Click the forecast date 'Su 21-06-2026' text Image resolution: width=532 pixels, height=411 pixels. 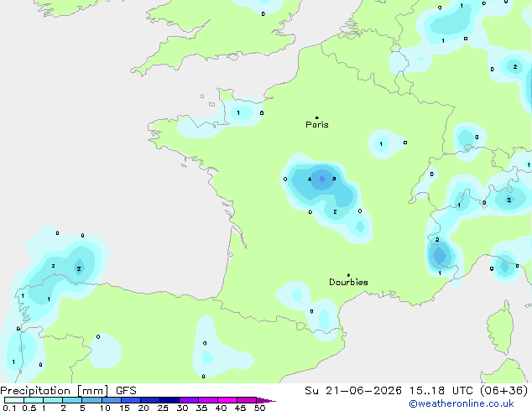pos(353,391)
